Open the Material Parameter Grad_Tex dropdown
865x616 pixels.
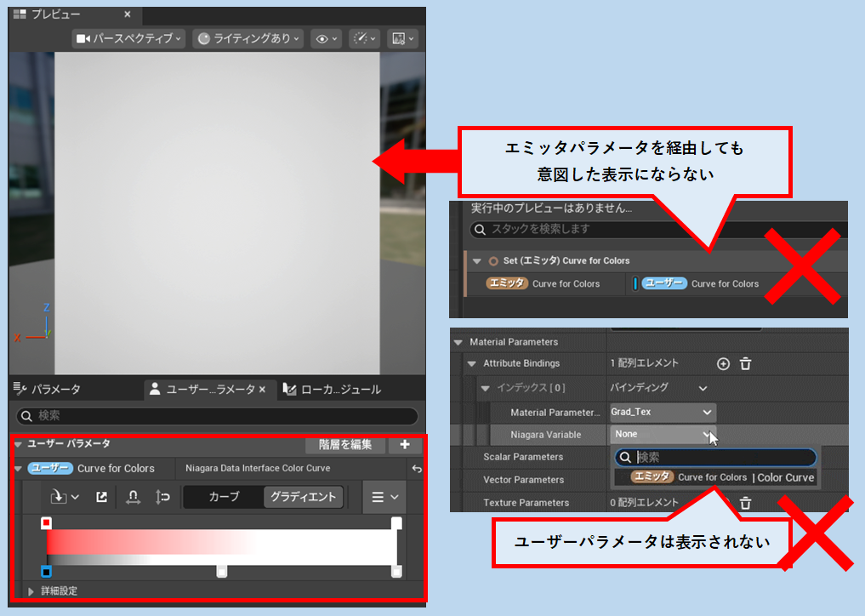pos(661,412)
